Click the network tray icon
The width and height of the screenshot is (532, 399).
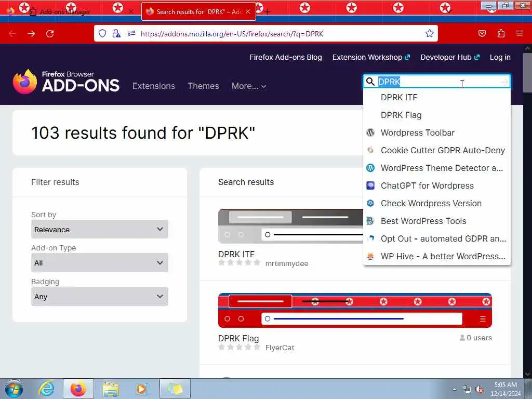[467, 390]
